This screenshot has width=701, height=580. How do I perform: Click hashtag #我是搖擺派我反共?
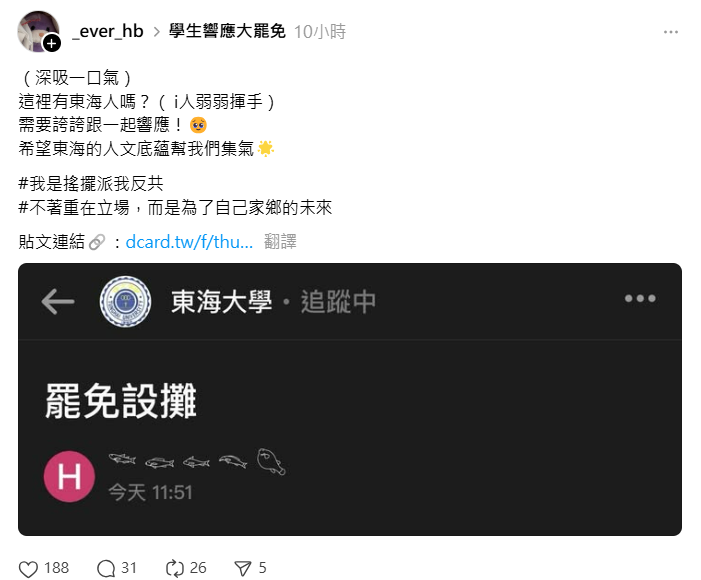click(91, 184)
